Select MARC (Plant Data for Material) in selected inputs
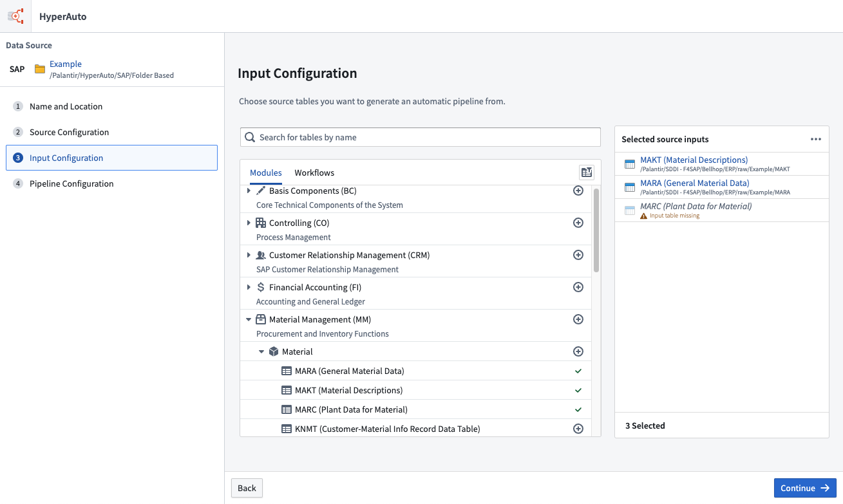The image size is (843, 504). tap(722, 210)
